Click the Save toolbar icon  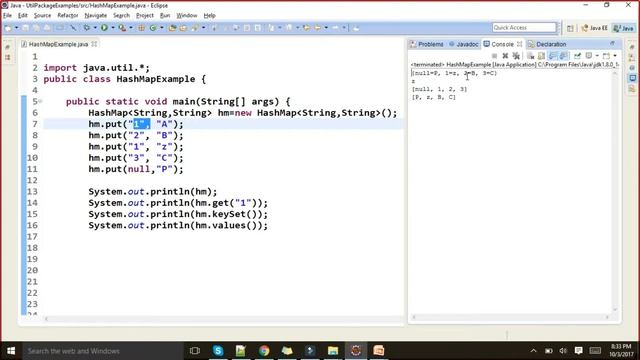pyautogui.click(x=26, y=28)
